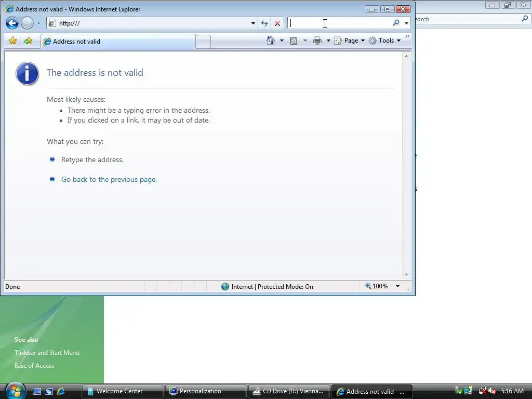Open a new blank tab
The image size is (532, 399).
(x=203, y=42)
